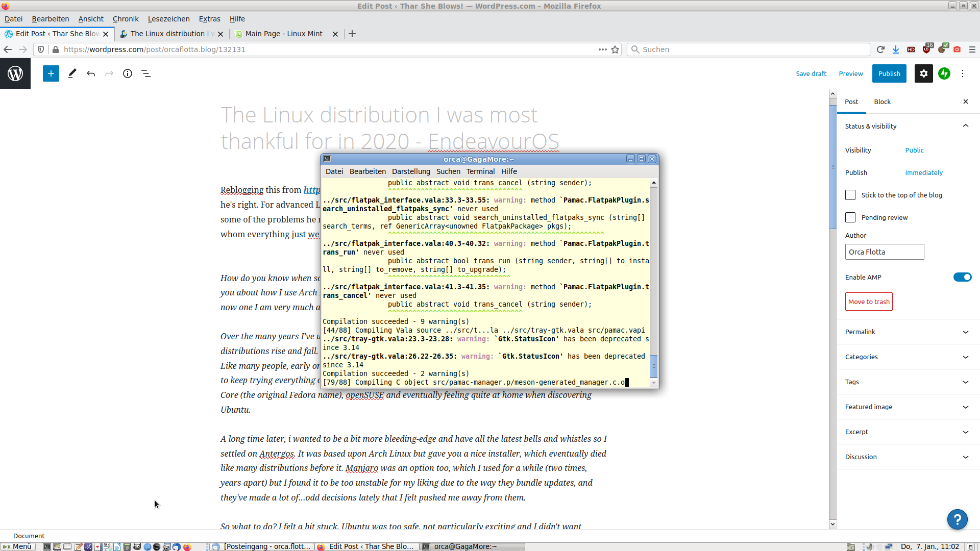Focus the Firefox Suchen search field
Image resolution: width=980 pixels, height=551 pixels.
748,49
